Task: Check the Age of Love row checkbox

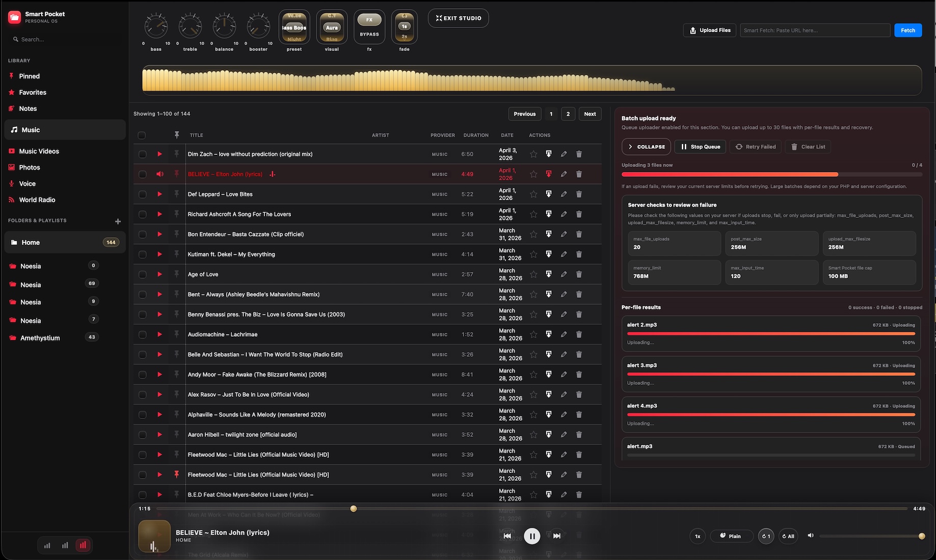Action: pos(142,274)
